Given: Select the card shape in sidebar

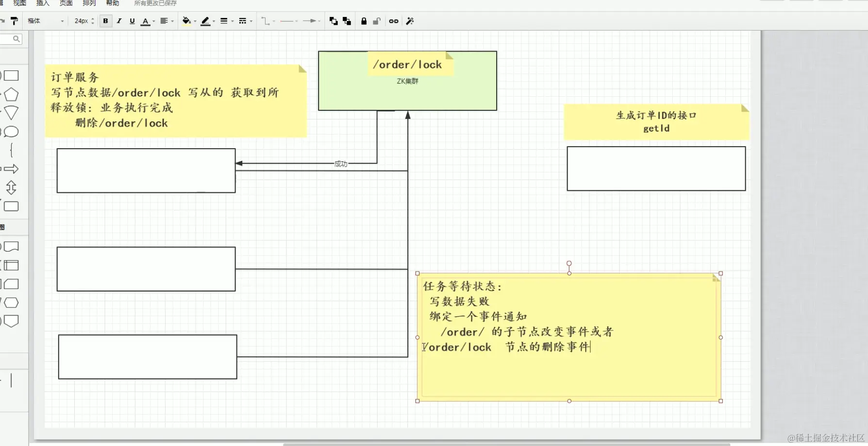Looking at the screenshot, I should tap(11, 284).
